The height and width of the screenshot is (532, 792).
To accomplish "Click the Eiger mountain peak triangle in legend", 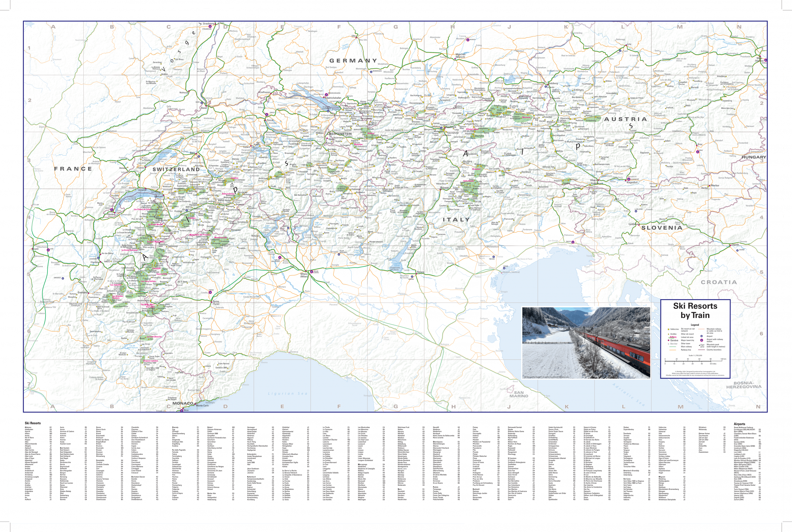I will [x=700, y=345].
